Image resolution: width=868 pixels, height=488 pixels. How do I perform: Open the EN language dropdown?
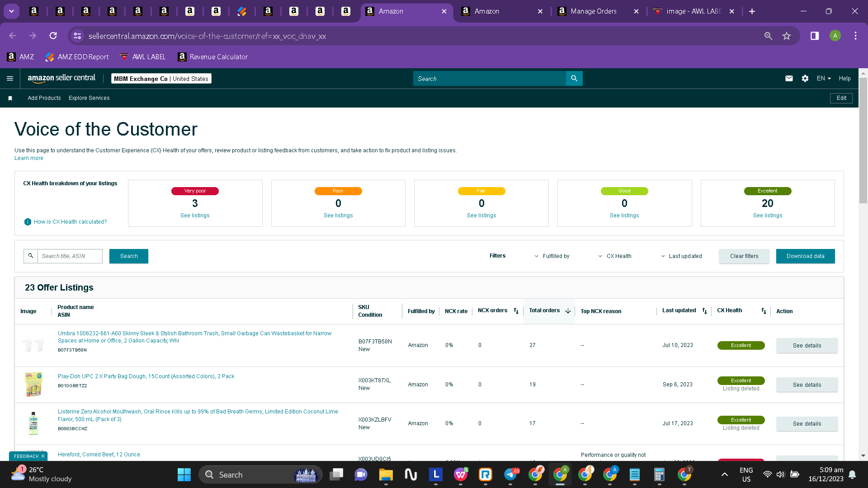point(824,79)
